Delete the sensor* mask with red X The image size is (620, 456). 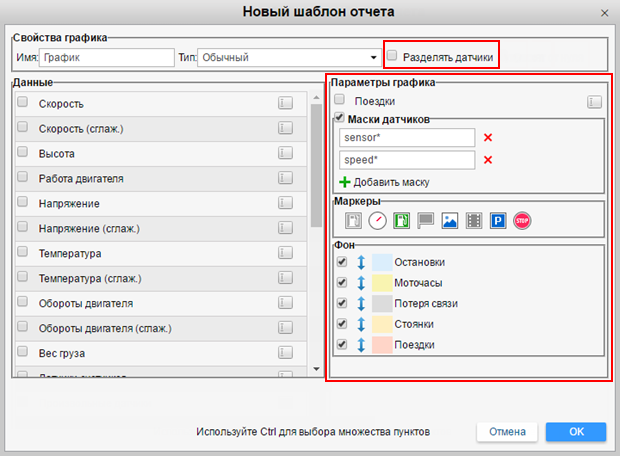click(488, 137)
